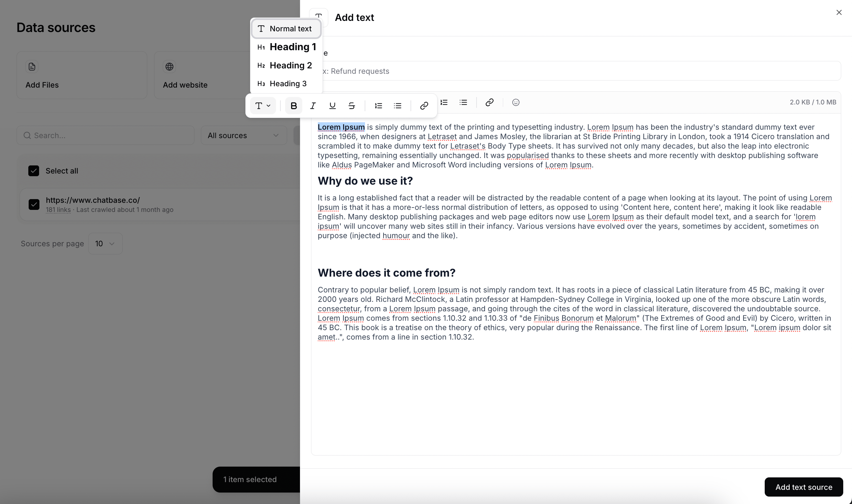Insert numbered list from the floating selection toolbar
852x504 pixels.
[x=378, y=106]
